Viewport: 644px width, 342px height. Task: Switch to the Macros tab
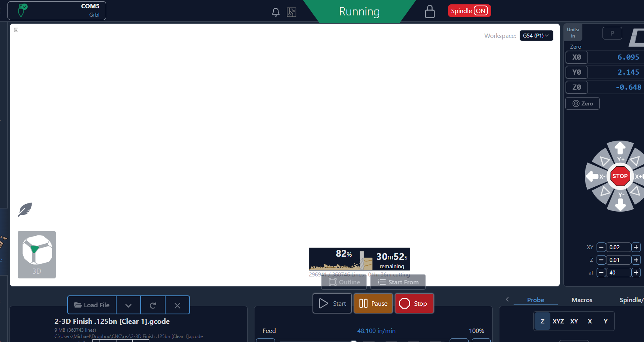[582, 300]
